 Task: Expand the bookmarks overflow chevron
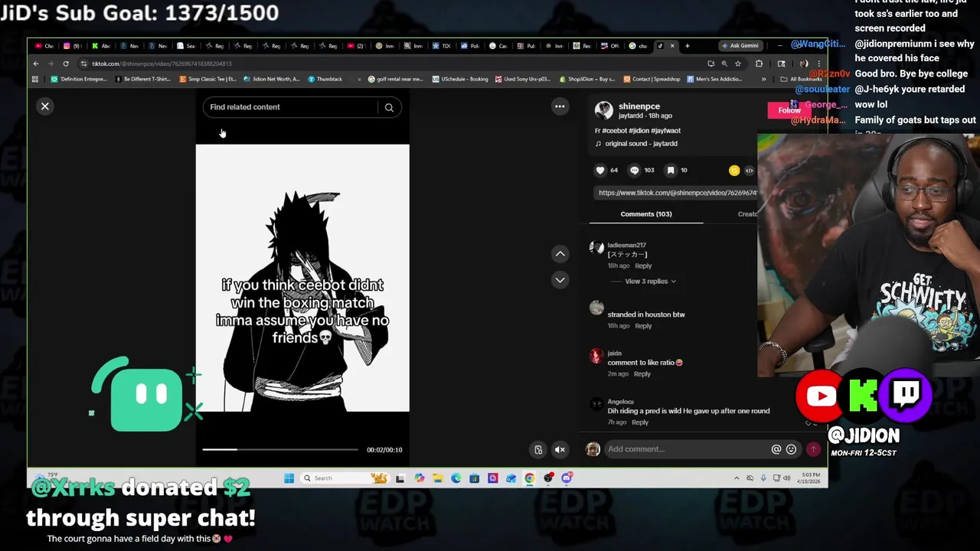click(x=763, y=80)
